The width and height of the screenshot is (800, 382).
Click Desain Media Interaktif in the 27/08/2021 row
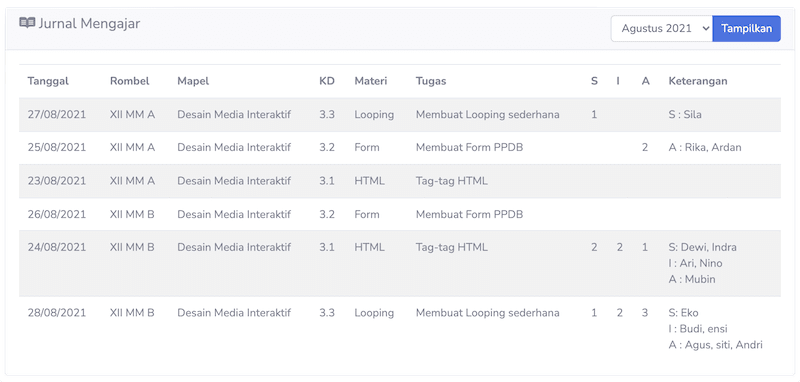click(x=234, y=114)
